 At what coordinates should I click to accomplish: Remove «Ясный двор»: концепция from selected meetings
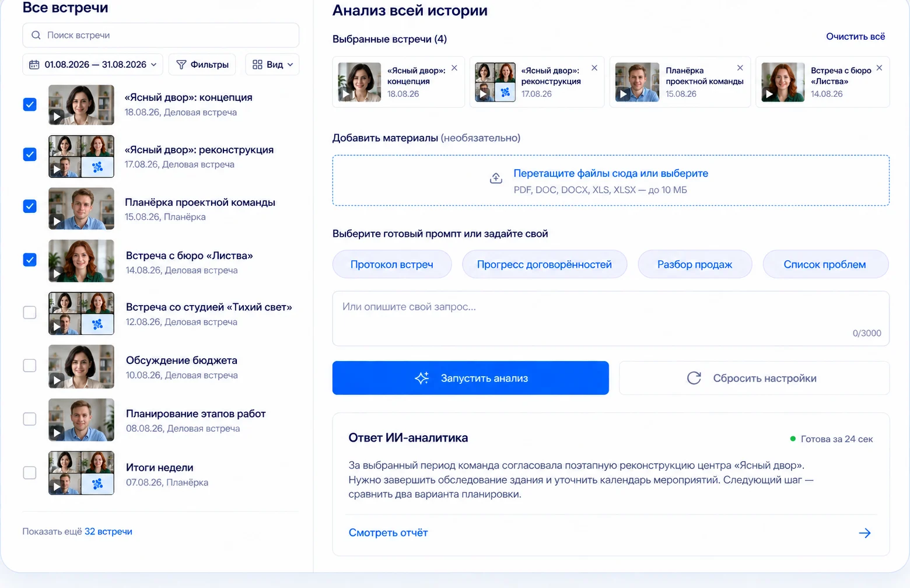pyautogui.click(x=454, y=68)
